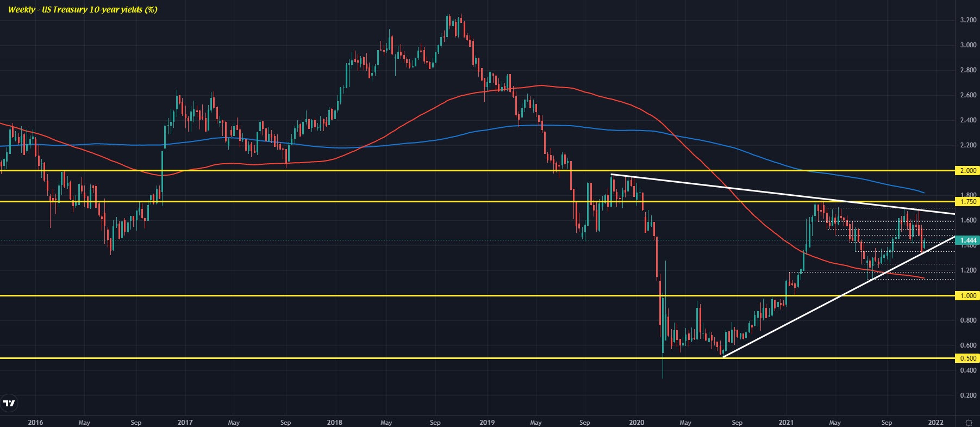Select the yellow 0.500 price label
The height and width of the screenshot is (427, 980).
(x=968, y=358)
